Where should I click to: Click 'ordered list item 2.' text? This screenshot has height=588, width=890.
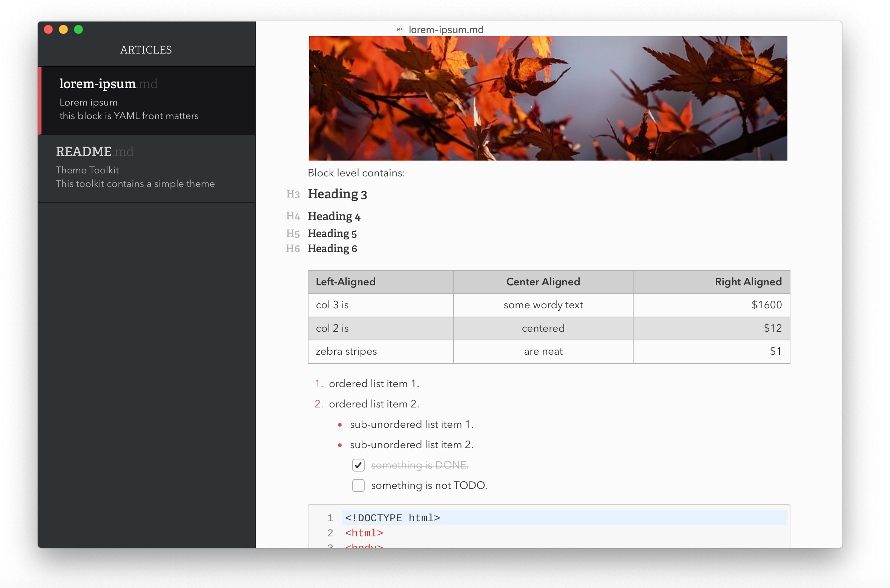(x=374, y=404)
